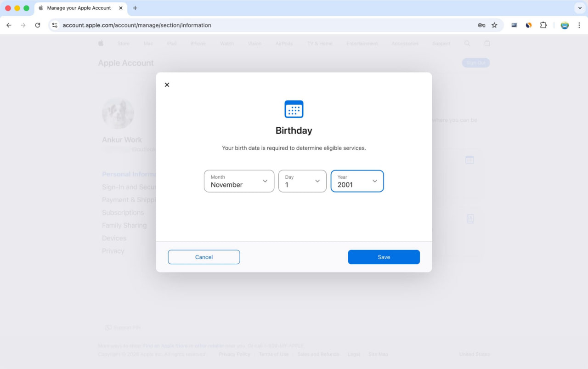Open the Month dropdown showing November
This screenshot has height=369, width=588.
(239, 181)
